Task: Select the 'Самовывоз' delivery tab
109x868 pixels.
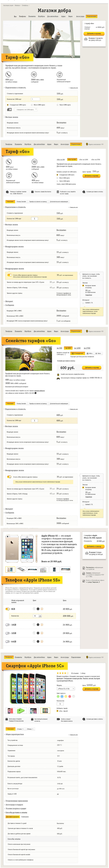Action: tap(25, 816)
